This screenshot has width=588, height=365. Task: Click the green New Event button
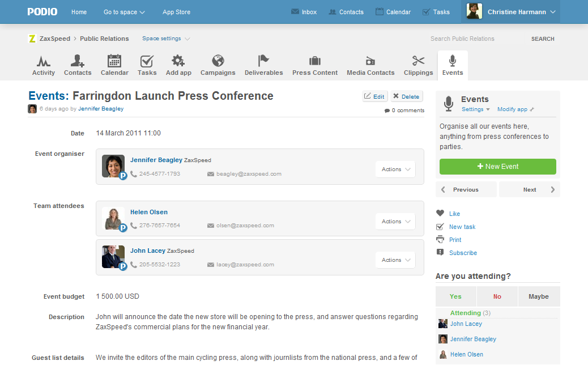[x=497, y=167]
